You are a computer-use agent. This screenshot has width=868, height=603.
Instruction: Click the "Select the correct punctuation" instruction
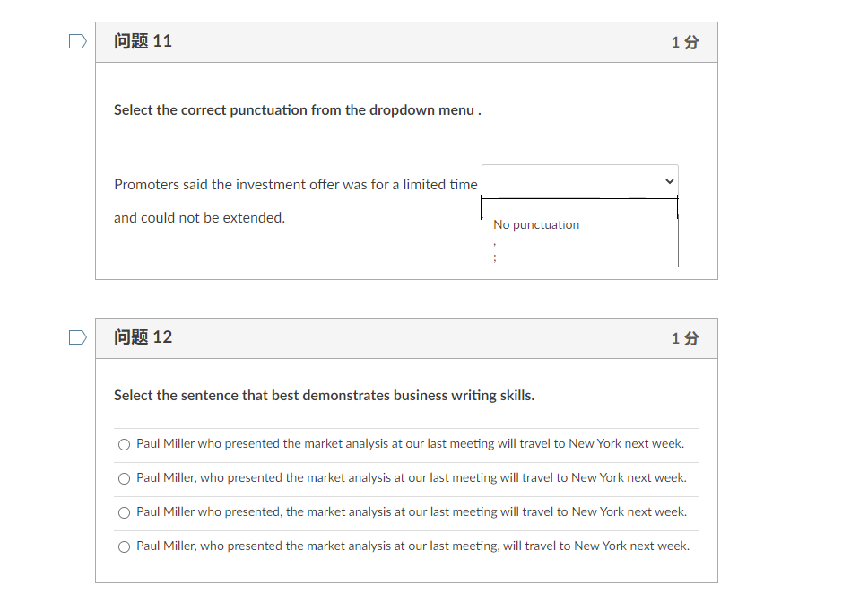pos(299,109)
